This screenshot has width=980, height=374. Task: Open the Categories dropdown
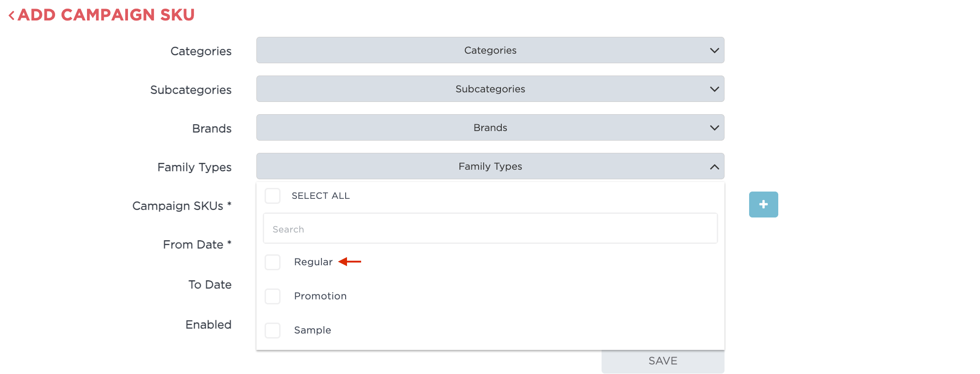pyautogui.click(x=490, y=50)
